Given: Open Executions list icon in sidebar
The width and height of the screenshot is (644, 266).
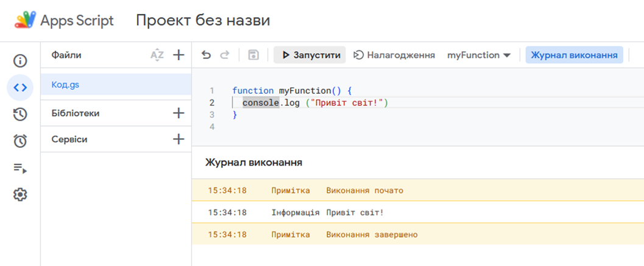Looking at the screenshot, I should pyautogui.click(x=20, y=168).
